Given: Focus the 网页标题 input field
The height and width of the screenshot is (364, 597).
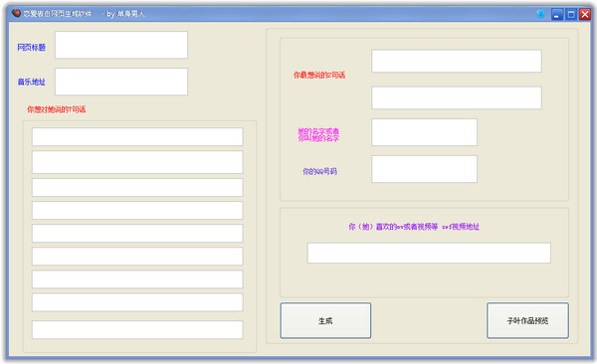Looking at the screenshot, I should (x=121, y=45).
